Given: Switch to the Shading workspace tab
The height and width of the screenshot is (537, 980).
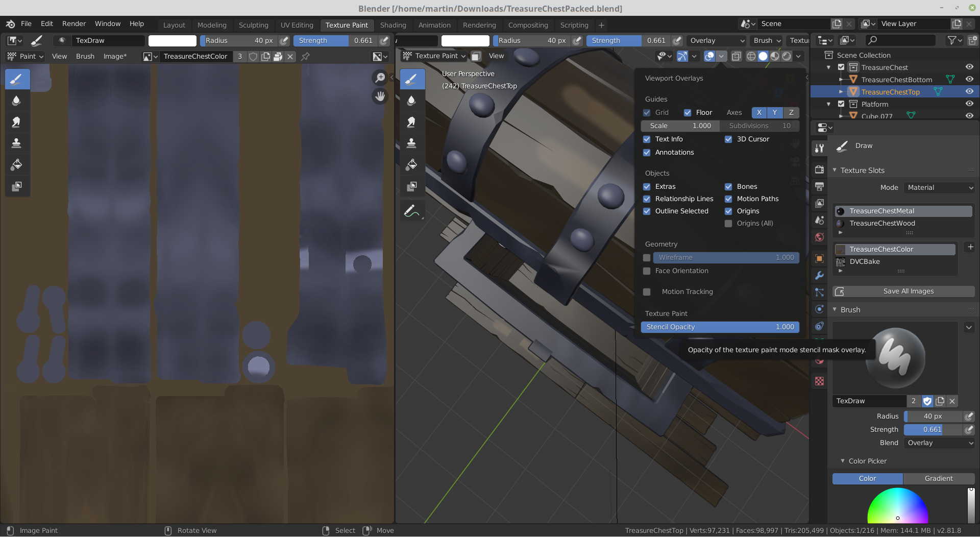Looking at the screenshot, I should (x=393, y=25).
